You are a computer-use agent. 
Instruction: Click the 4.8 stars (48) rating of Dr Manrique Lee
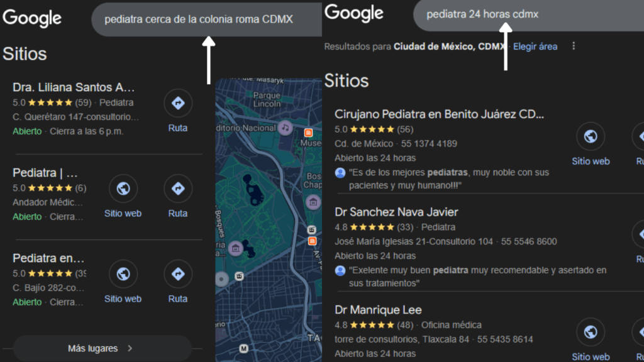(x=374, y=325)
